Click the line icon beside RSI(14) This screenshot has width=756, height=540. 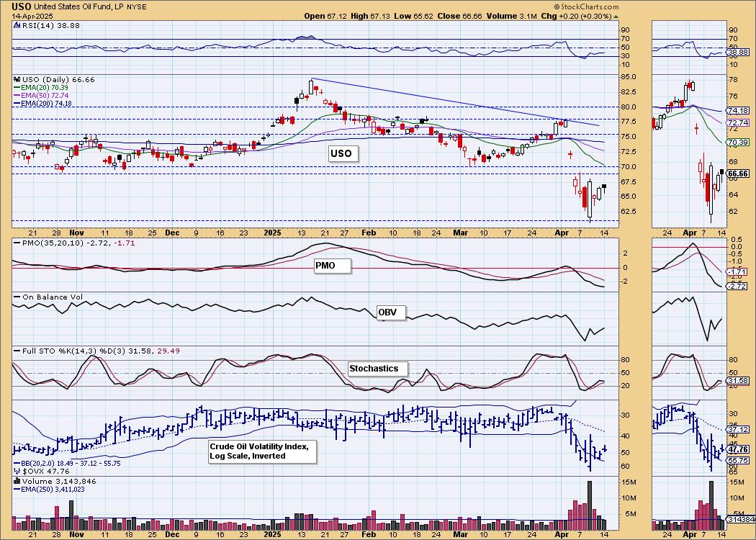(17, 24)
